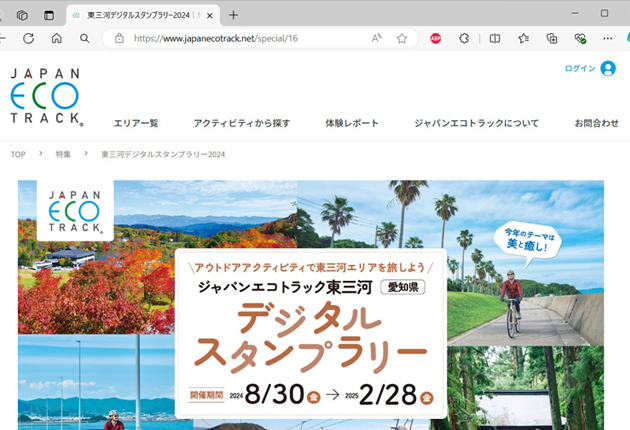The height and width of the screenshot is (430, 630).
Task: Click the ログイン link
Action: coord(580,68)
